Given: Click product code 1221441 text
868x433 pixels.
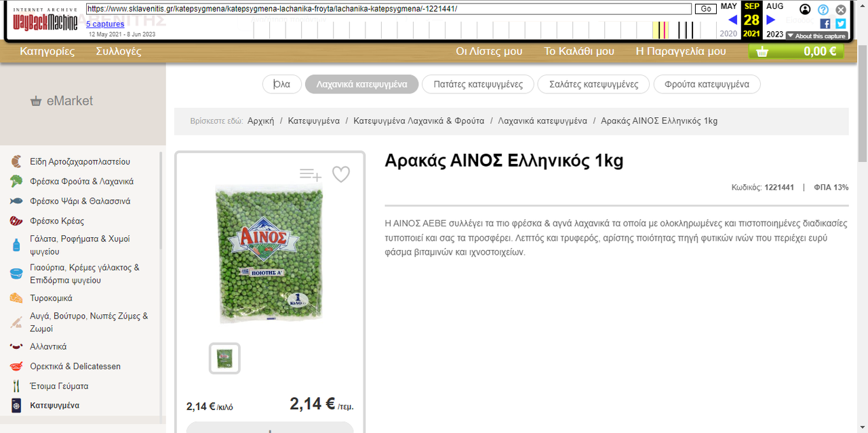Looking at the screenshot, I should [779, 188].
